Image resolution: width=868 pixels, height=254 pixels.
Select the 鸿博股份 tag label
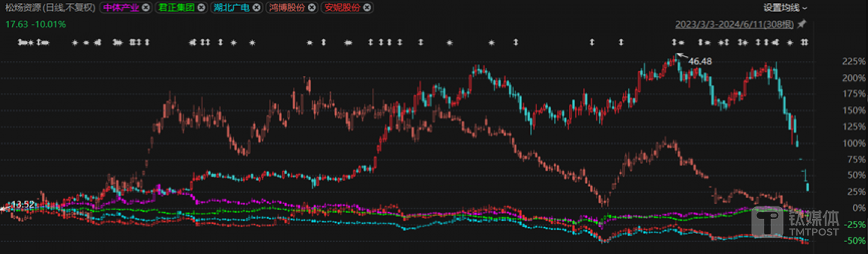[x=287, y=8]
